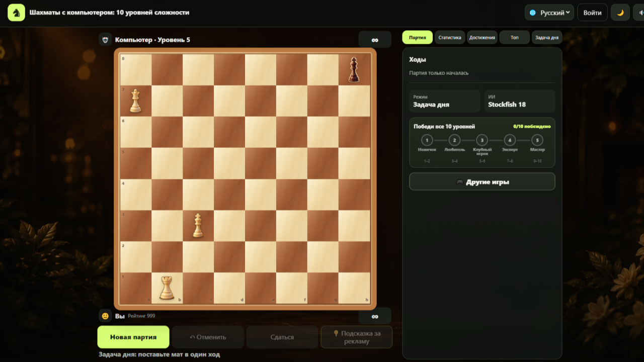Click the Сдаться resign button

click(x=282, y=337)
